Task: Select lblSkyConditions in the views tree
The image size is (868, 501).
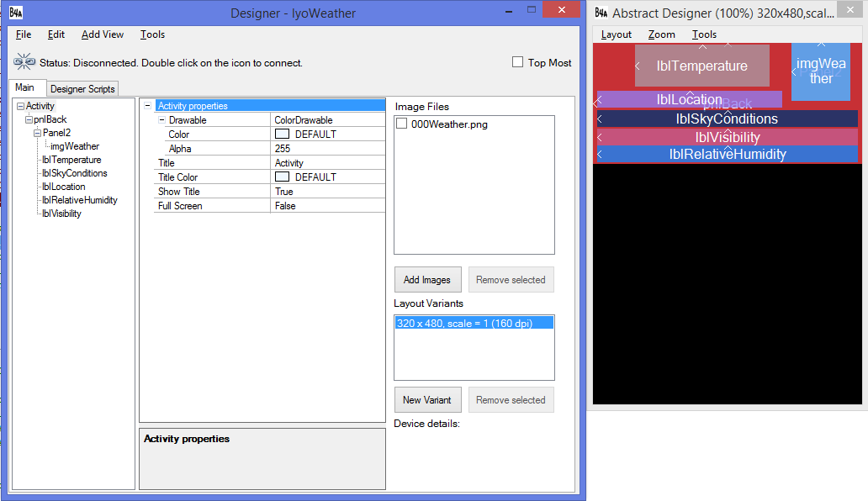Action: [75, 173]
